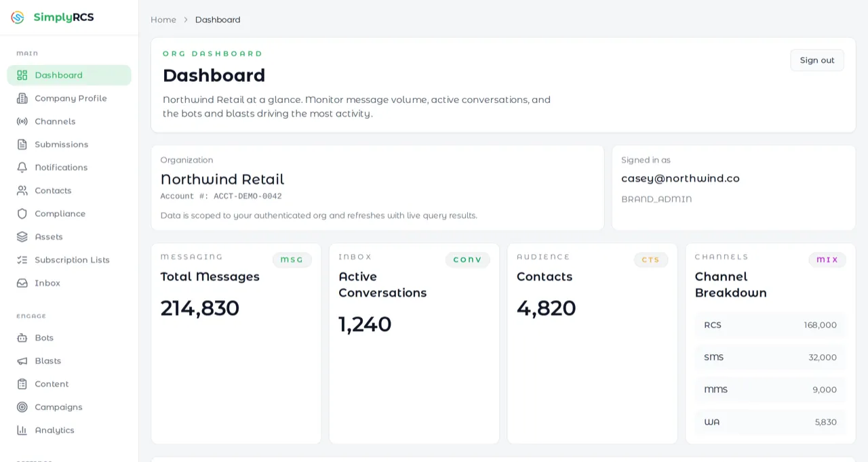Screen dimensions: 868x462
Task: Click the Analytics bar chart icon
Action: coord(22,429)
